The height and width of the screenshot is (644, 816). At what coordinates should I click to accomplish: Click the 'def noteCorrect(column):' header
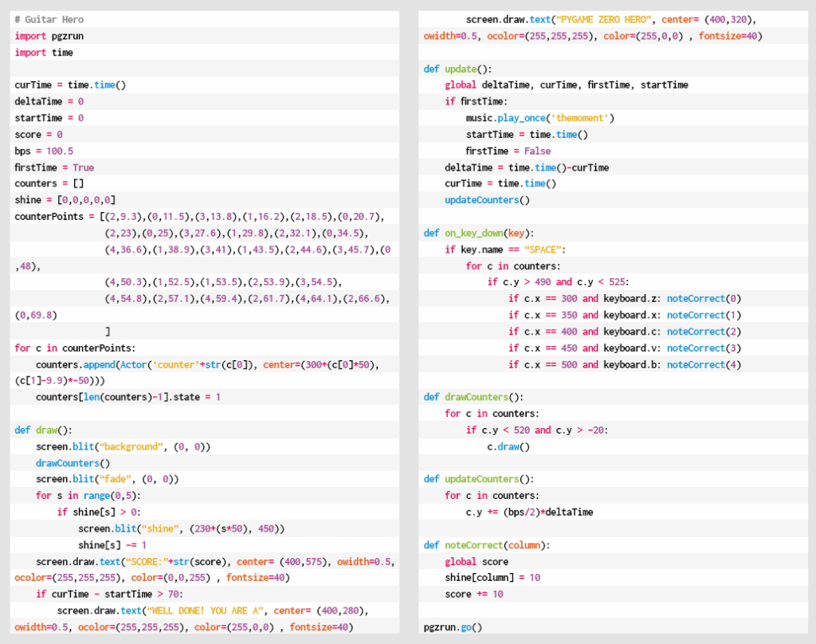coord(486,545)
